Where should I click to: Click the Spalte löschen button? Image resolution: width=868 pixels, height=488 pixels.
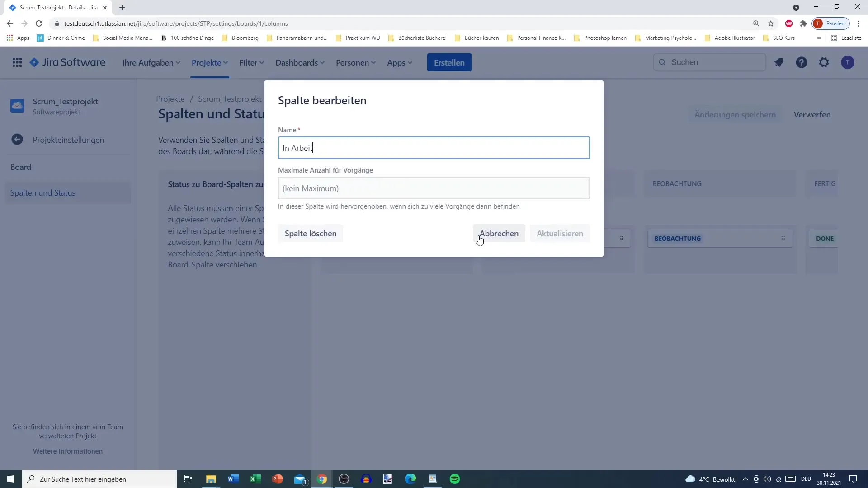point(310,234)
